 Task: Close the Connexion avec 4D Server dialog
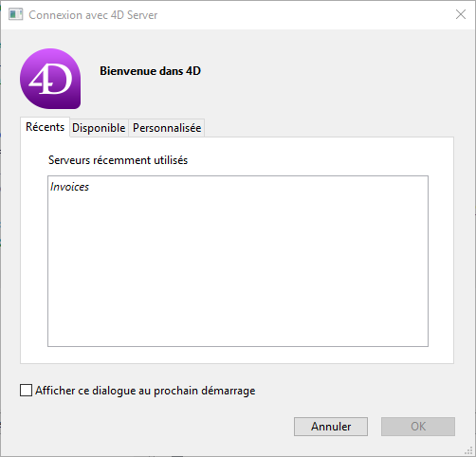click(x=461, y=14)
